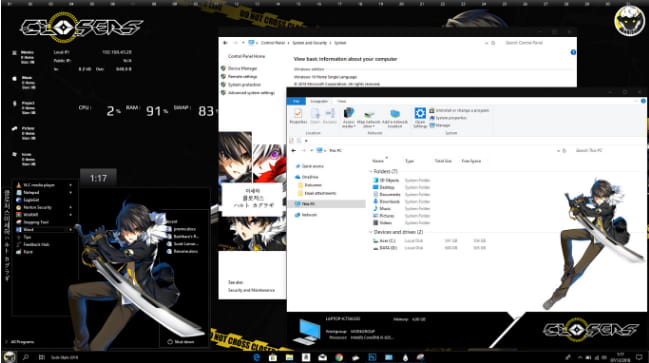Open Snipping Tool from start menu
This screenshot has height=363, width=649.
pos(43,222)
